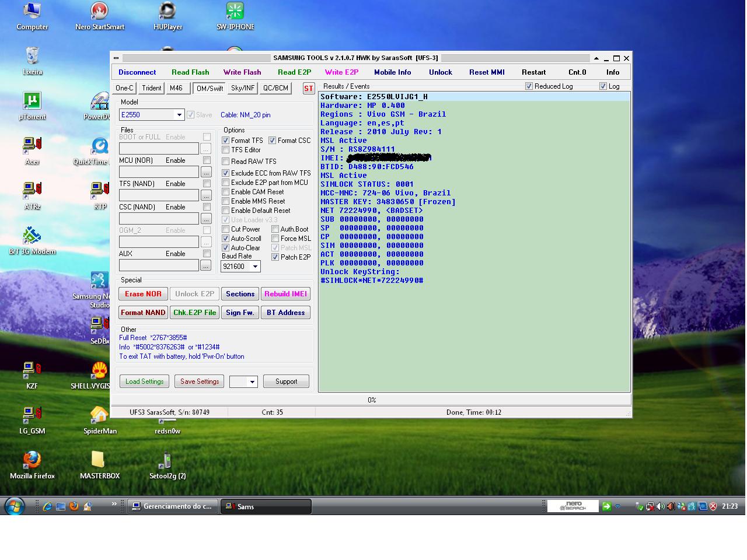Expand the quick launch overflow chevron
The image size is (747, 560).
point(114,503)
